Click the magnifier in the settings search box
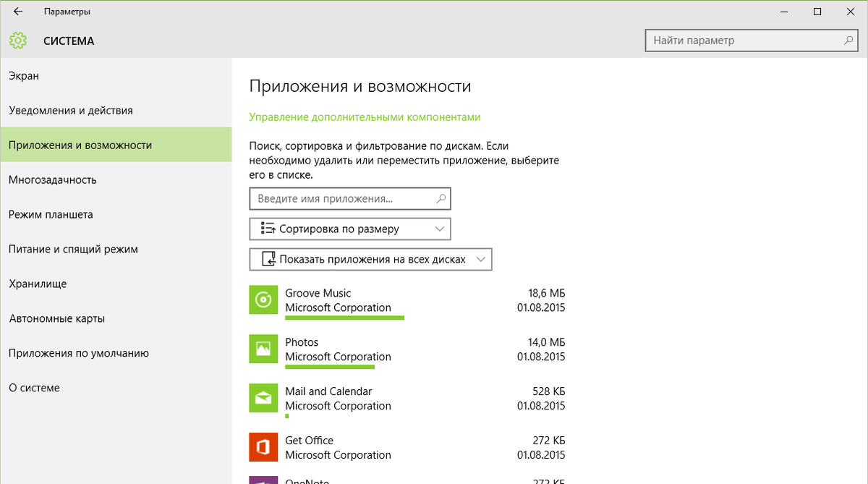Screen dimensions: 868x484 (849, 41)
